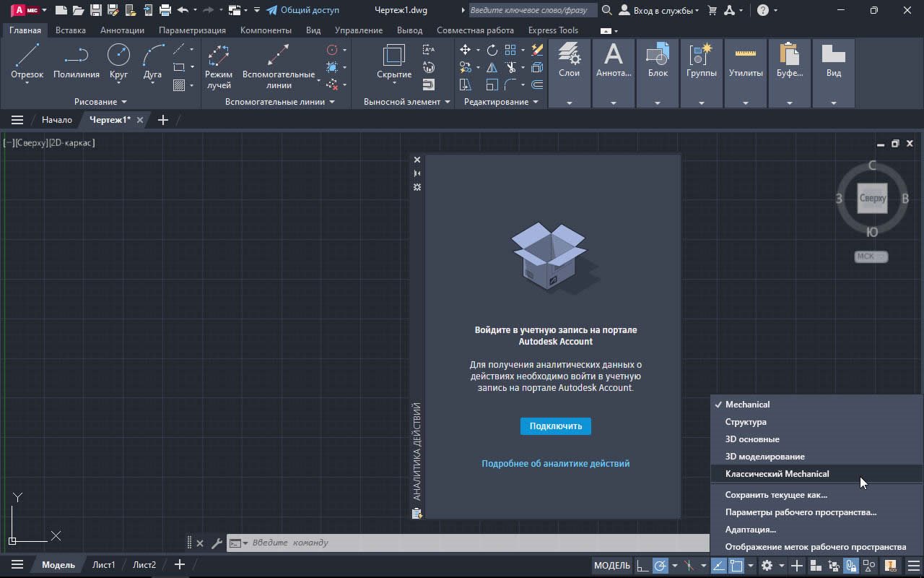Select Классический Mechanical workspace
Screen dimensions: 924x578
tap(816, 474)
